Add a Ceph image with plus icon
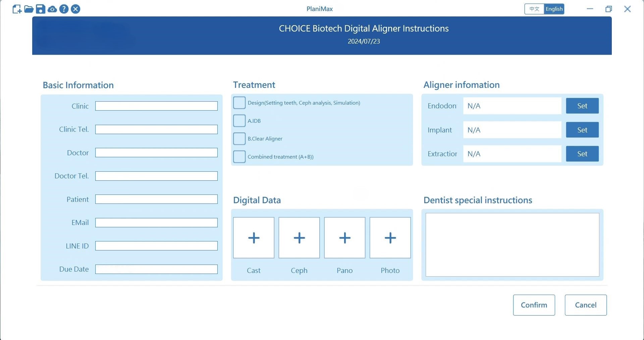This screenshot has width=644, height=340. coord(299,238)
